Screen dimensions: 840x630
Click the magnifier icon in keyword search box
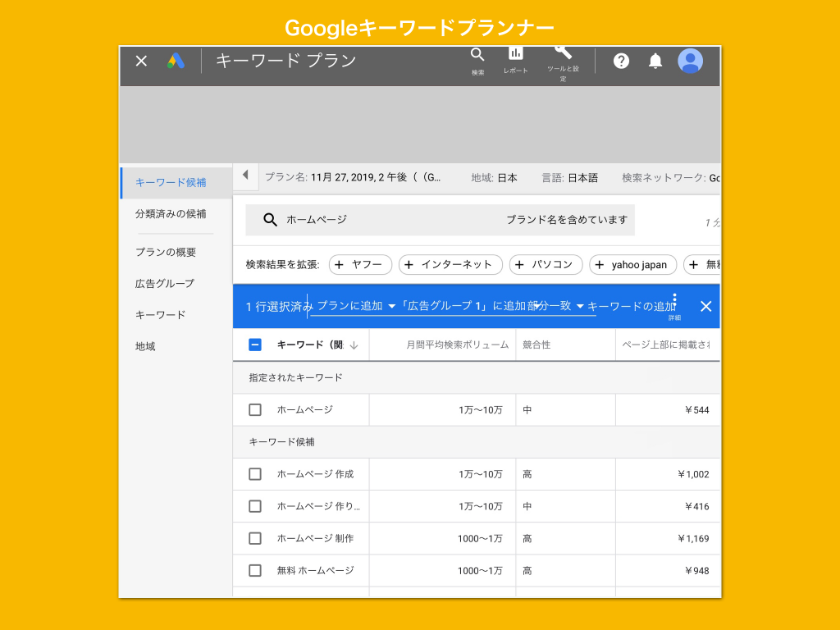(x=270, y=220)
